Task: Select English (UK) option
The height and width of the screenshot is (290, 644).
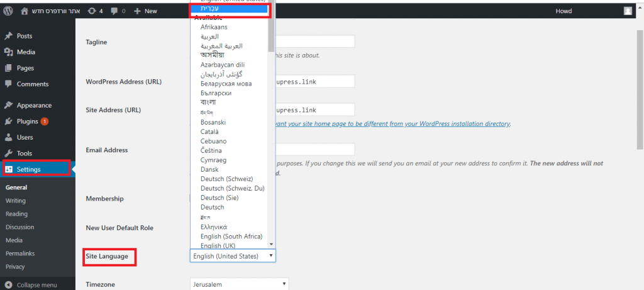Action: (x=218, y=245)
